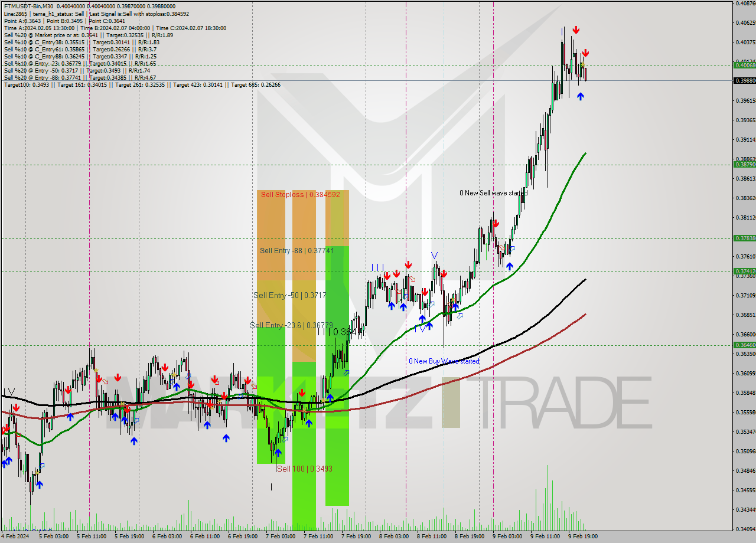Select the 'Time A:2024.02.05 13:30:00' info line
The width and height of the screenshot is (756, 543).
tap(115, 28)
